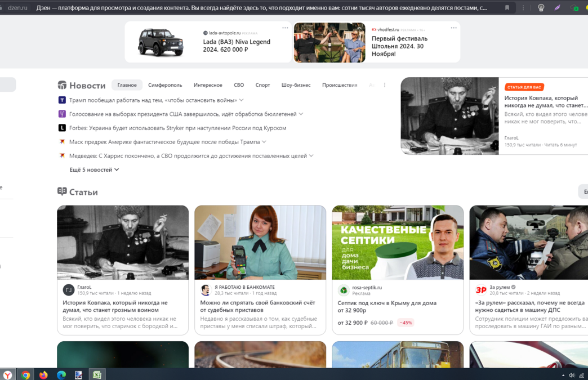Expand the Голосование на выборах news item chevron
Image resolution: width=588 pixels, height=380 pixels.
pos(301,114)
